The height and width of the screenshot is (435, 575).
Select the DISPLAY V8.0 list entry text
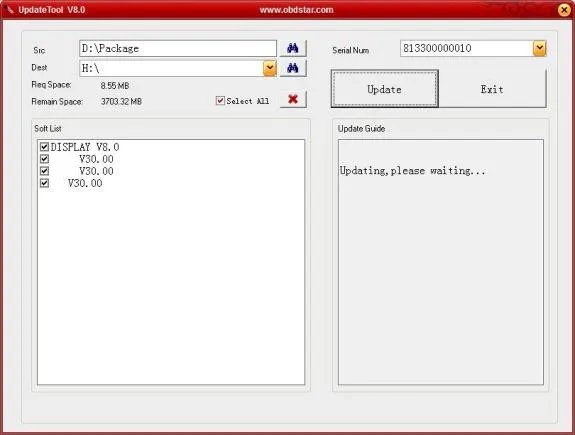(85, 147)
